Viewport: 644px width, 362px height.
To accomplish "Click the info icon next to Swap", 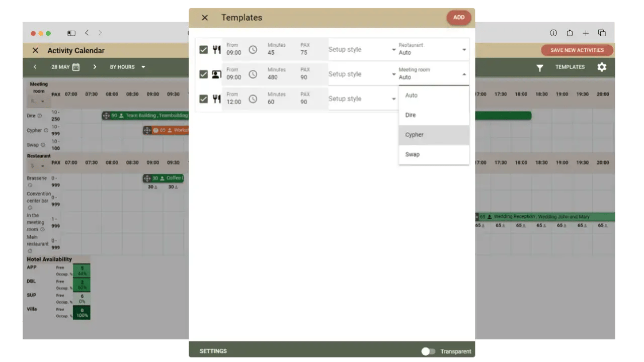I will coord(43,145).
